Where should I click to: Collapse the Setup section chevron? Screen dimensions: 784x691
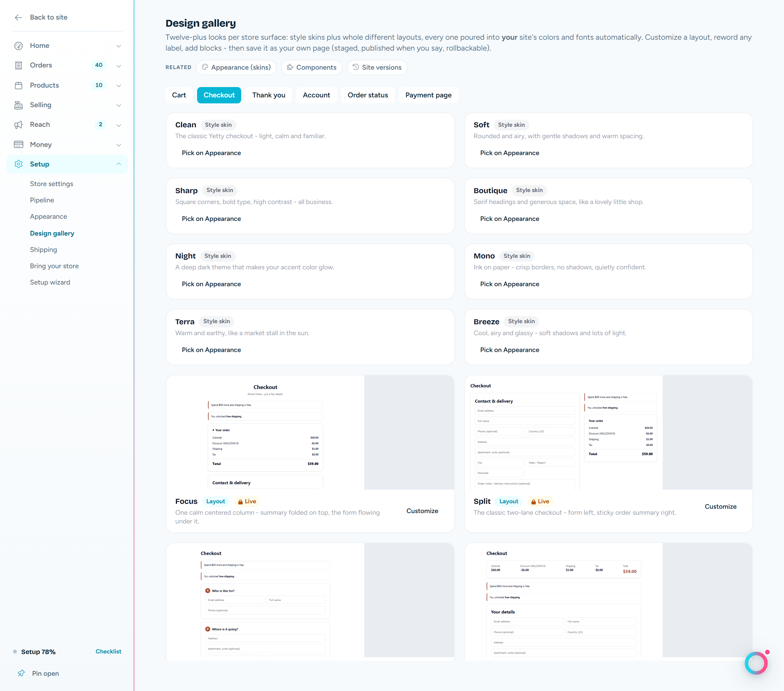click(x=119, y=164)
